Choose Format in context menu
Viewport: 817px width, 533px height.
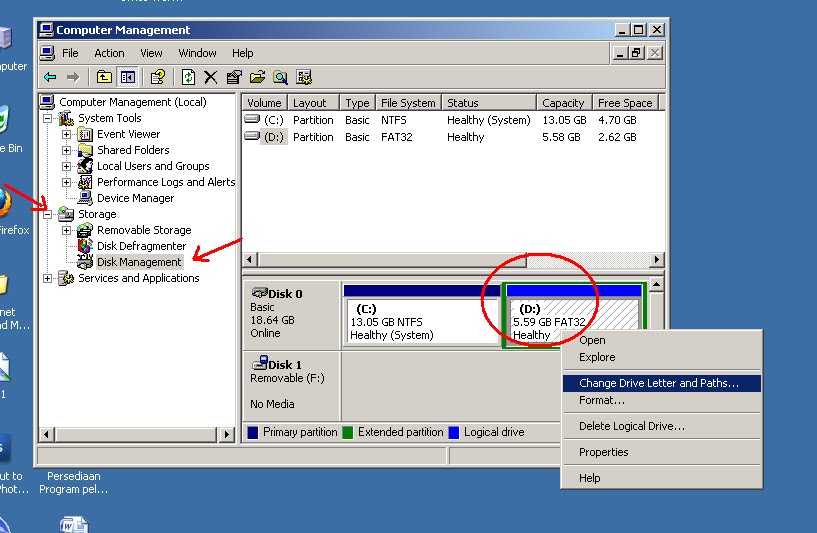point(662,401)
